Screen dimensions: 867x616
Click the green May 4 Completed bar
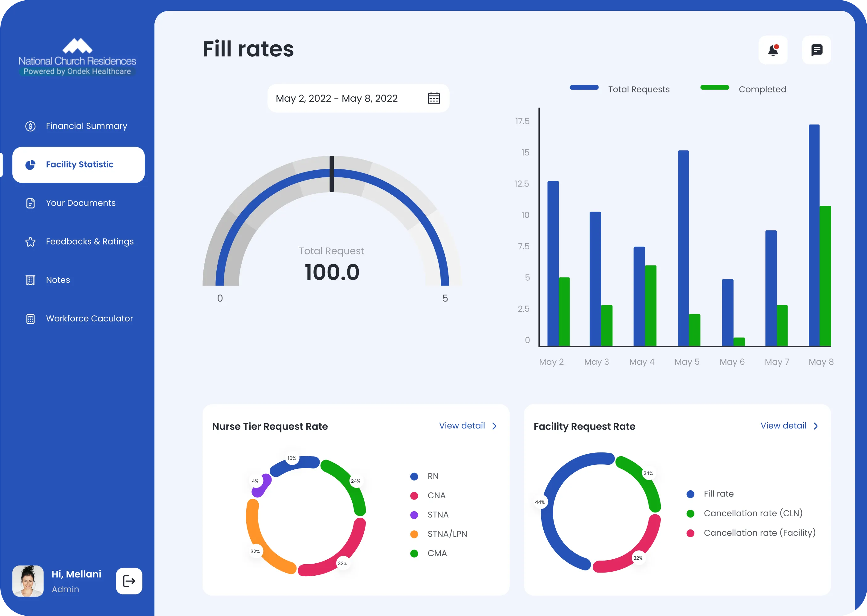[651, 306]
